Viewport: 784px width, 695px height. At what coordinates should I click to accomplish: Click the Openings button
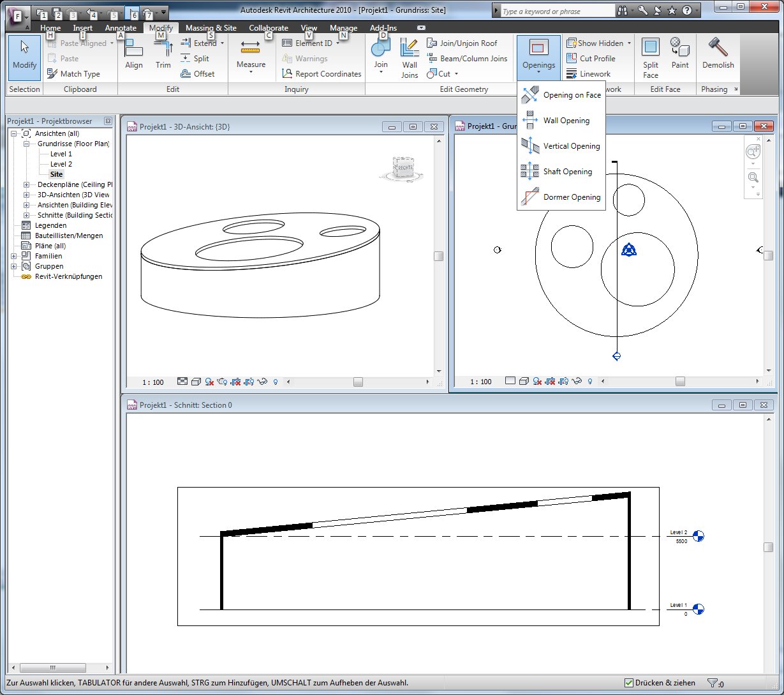click(538, 57)
